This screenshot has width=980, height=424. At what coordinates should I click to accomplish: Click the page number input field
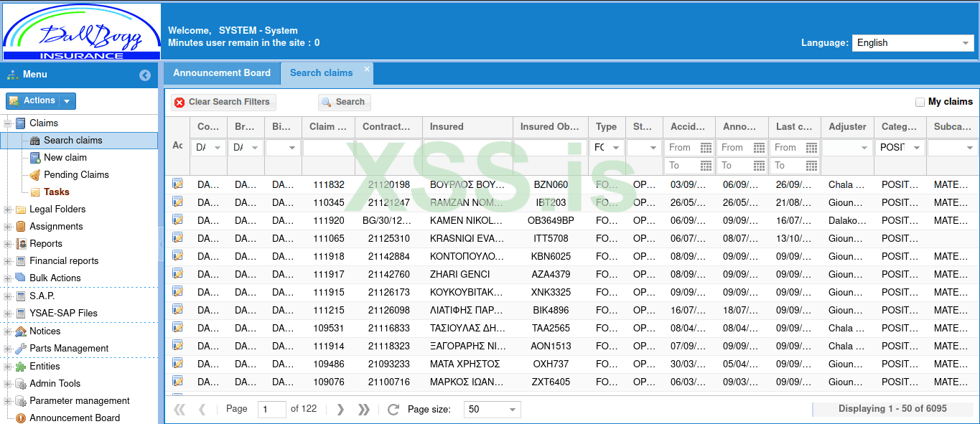click(x=271, y=410)
